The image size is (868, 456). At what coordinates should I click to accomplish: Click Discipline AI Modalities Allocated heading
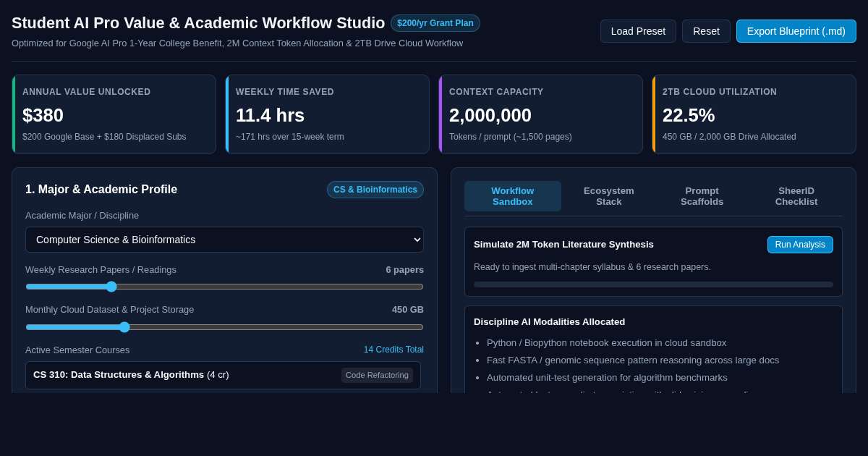coord(549,322)
